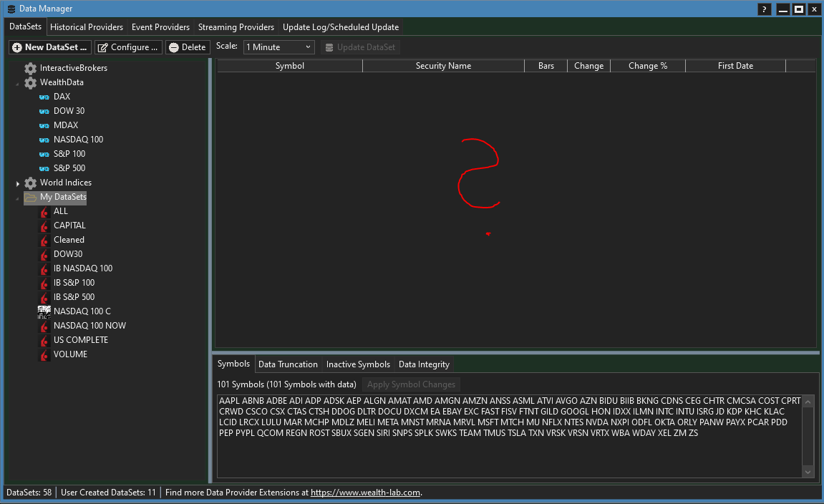The width and height of the screenshot is (824, 504).
Task: Click the InteractiveBrokers gear icon
Action: pos(31,68)
